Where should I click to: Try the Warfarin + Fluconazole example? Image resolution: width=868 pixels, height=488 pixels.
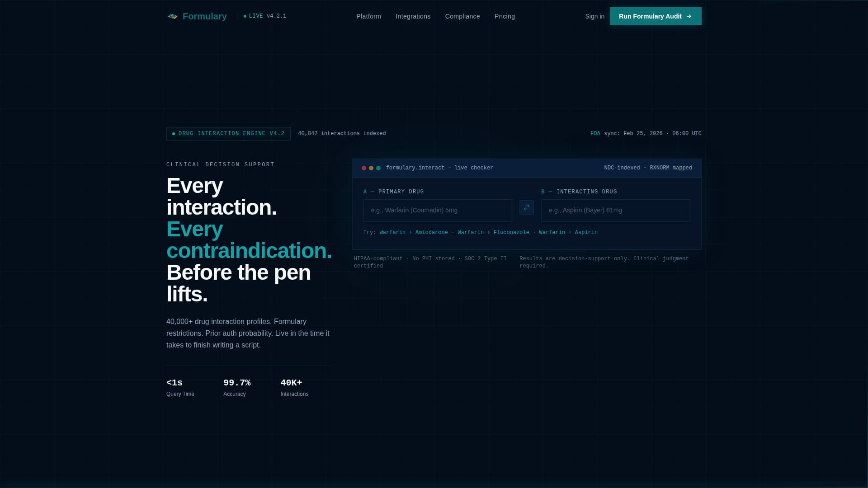click(493, 233)
